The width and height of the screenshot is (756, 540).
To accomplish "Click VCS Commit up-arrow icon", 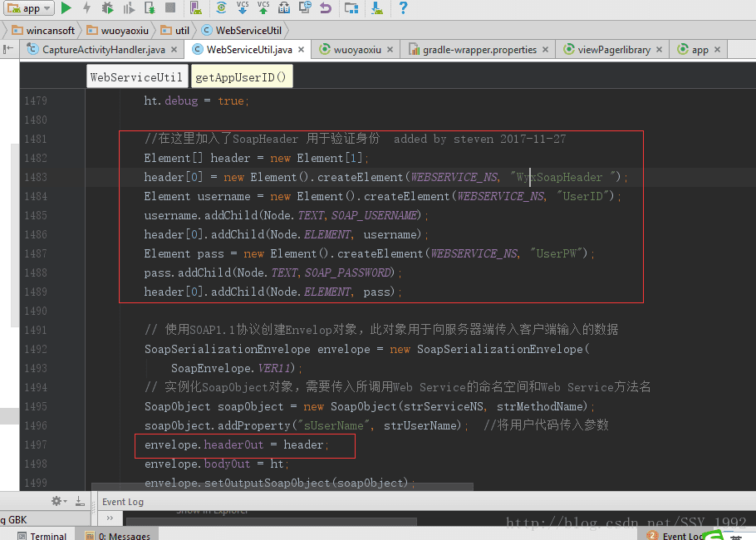I will point(263,7).
